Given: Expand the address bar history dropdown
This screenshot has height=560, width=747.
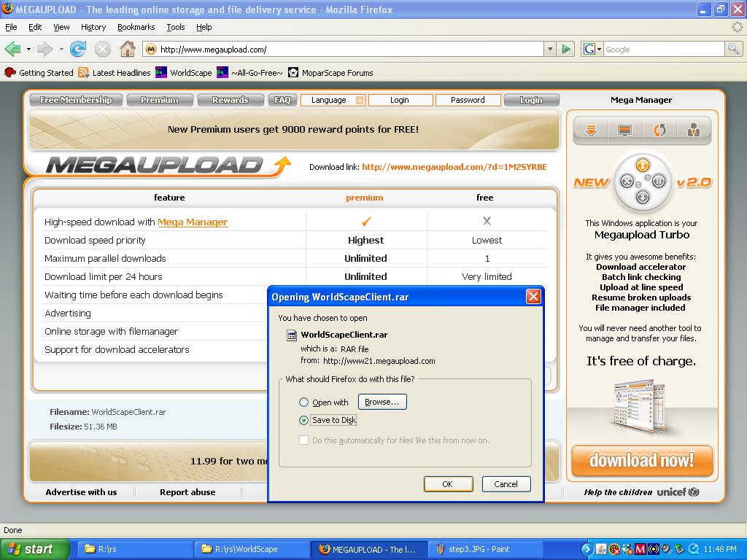Looking at the screenshot, I should coord(550,49).
